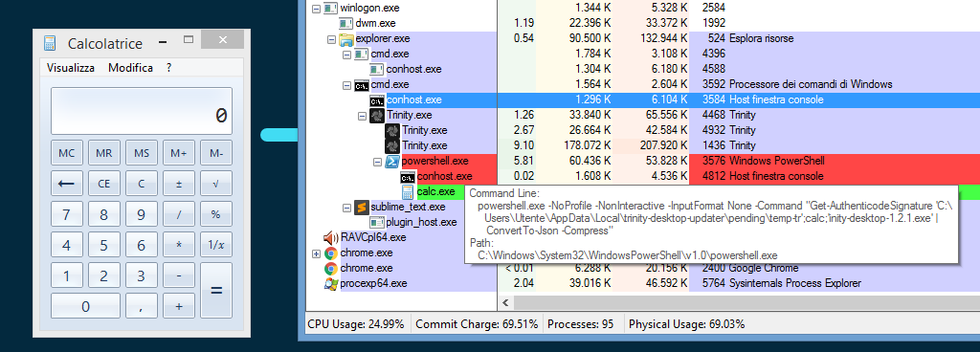Click the Calcolatrice title bar icon
Viewport: 980px width, 352px height.
(x=50, y=43)
